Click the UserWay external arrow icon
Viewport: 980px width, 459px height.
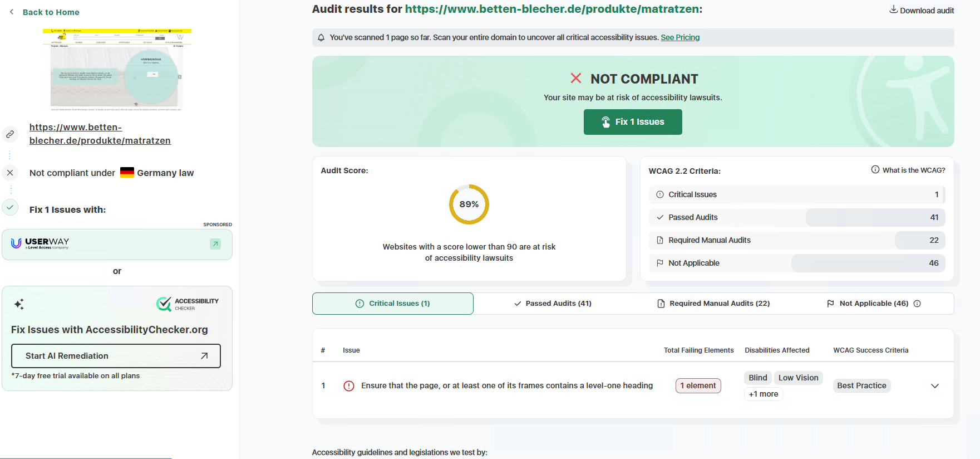[x=215, y=244]
